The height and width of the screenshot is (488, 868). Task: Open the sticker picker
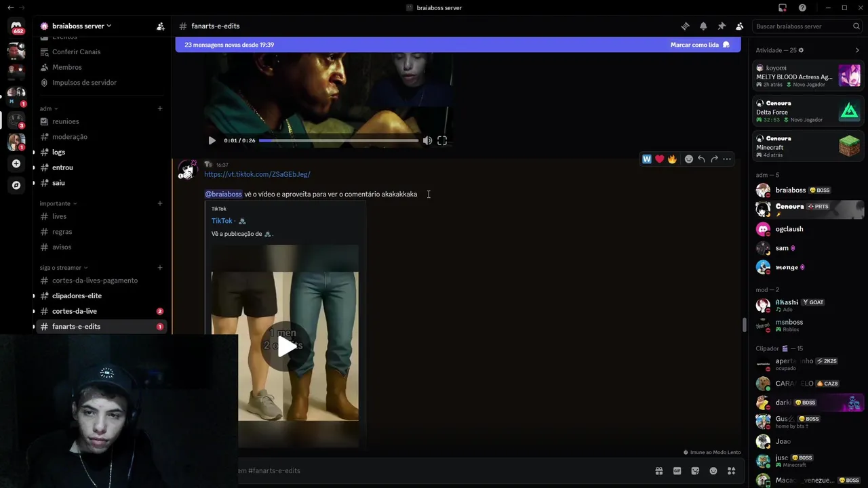695,470
